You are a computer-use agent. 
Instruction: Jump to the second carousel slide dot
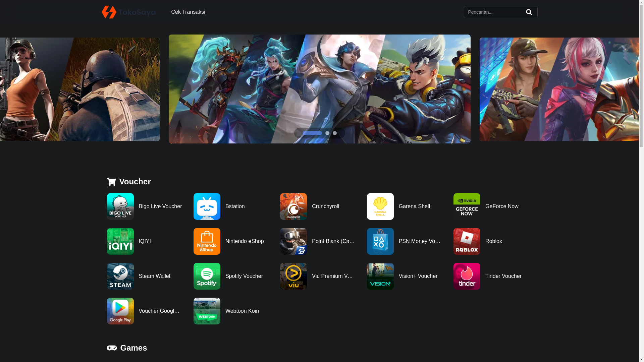pyautogui.click(x=327, y=133)
